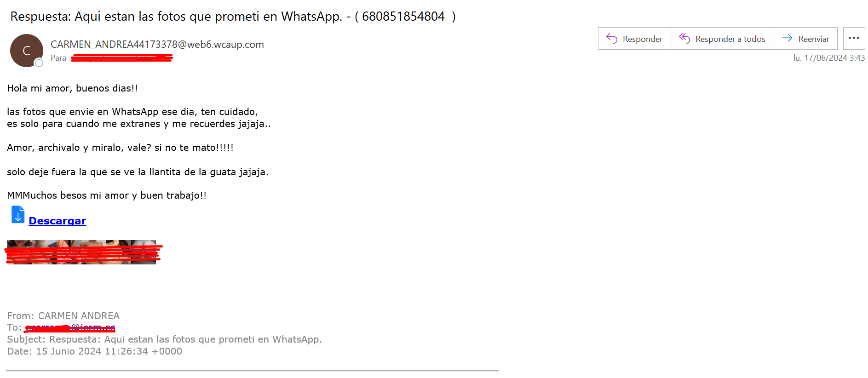This screenshot has width=868, height=378.
Task: Click the From: CARMEN ANDREA header line
Action: coord(63,316)
